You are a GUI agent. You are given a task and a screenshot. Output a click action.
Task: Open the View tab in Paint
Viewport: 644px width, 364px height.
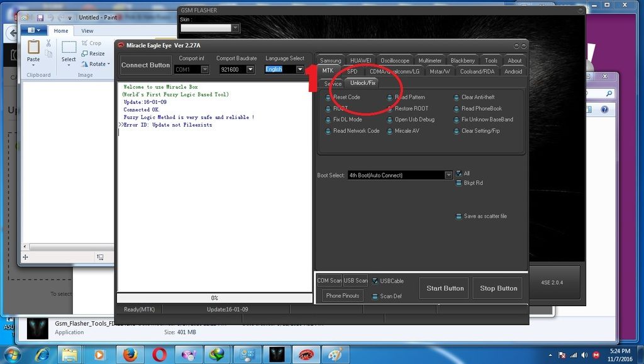click(87, 31)
